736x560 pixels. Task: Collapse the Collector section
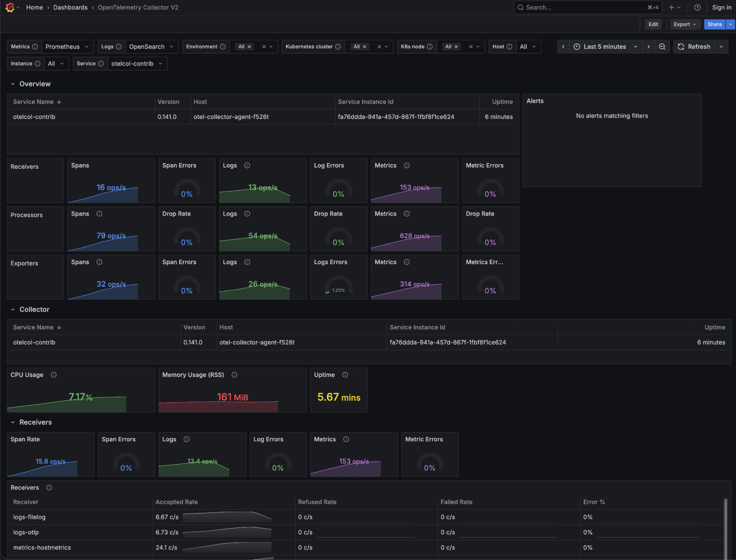click(13, 309)
